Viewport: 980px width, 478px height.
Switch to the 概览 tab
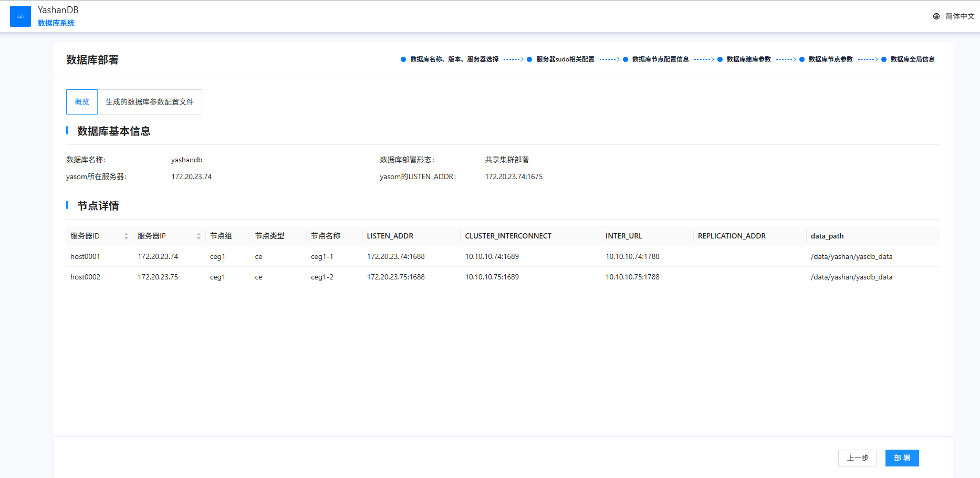click(x=82, y=102)
